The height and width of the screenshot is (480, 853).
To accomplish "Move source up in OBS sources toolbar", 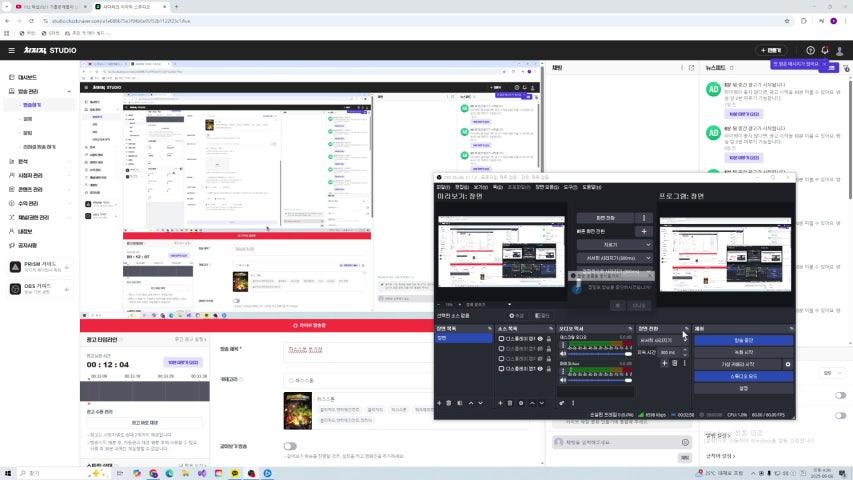I will point(531,403).
